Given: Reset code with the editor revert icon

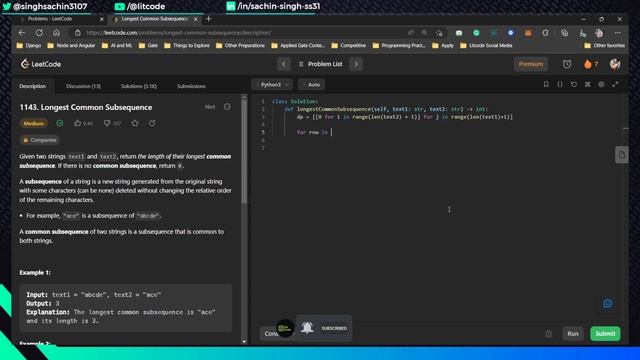Looking at the screenshot, I should tap(574, 84).
